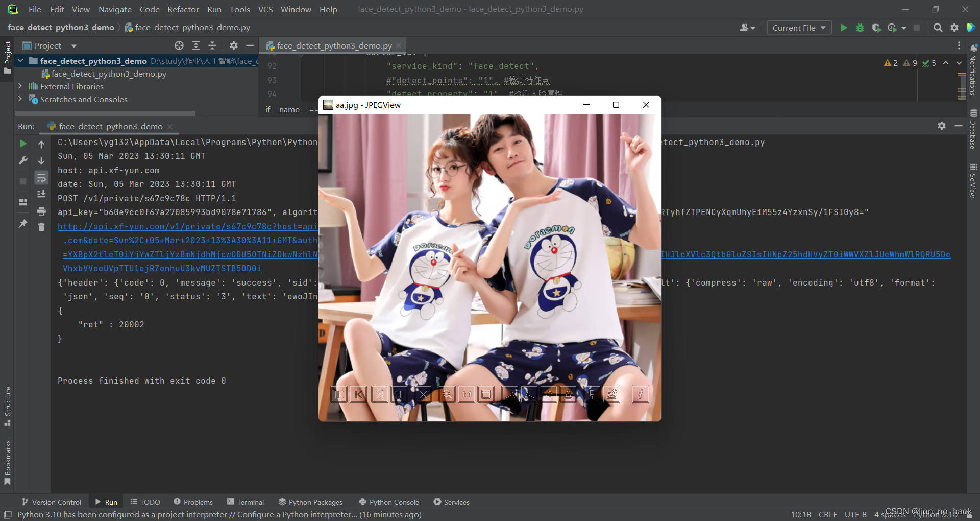This screenshot has height=521, width=980.
Task: Expand all in Project panel
Action: (x=195, y=45)
